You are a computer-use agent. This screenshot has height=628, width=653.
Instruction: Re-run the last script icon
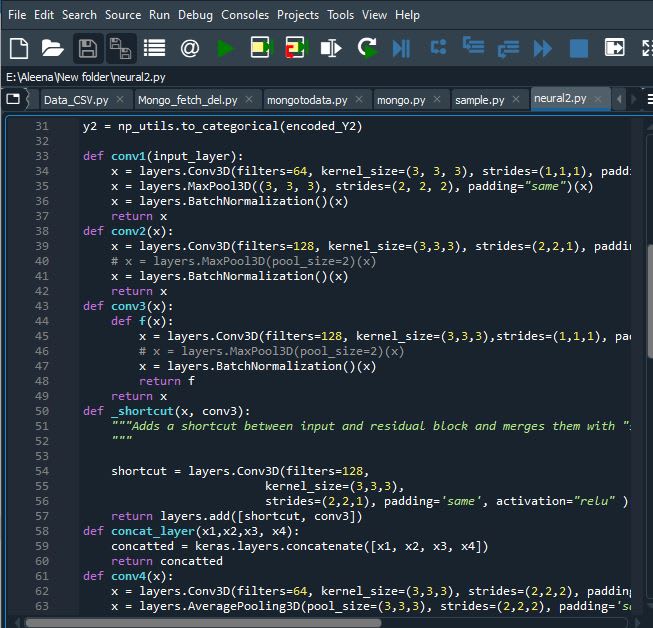point(367,47)
